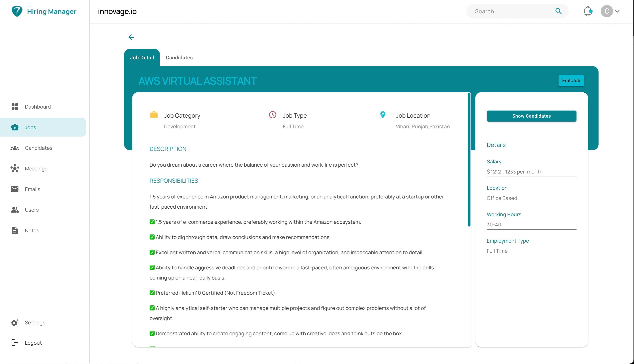The width and height of the screenshot is (634, 364).
Task: Click the innovage.io company title
Action: pyautogui.click(x=117, y=11)
